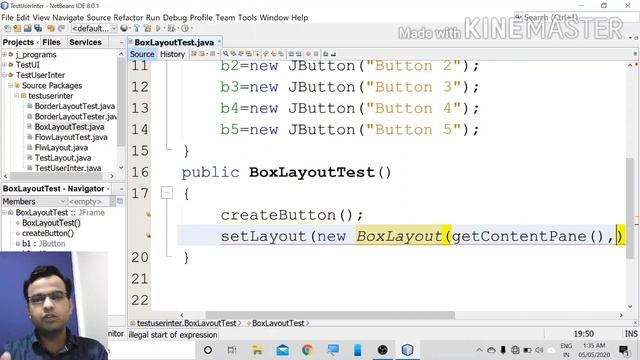Minimize the Navigator panel with dash button
The image size is (640, 360).
[x=121, y=189]
